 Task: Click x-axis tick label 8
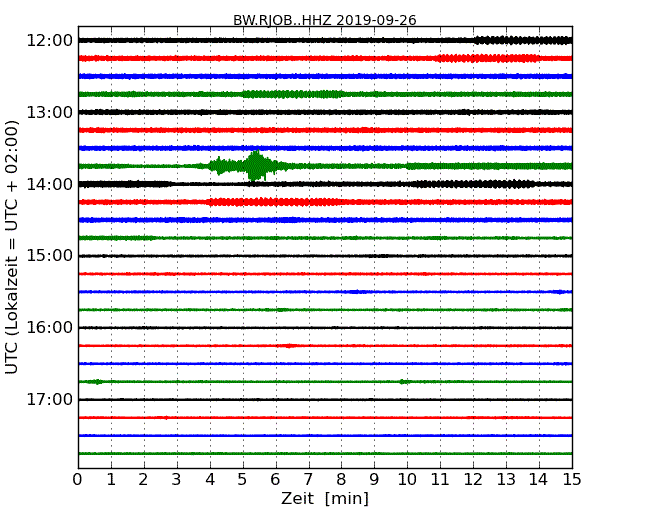[341, 479]
